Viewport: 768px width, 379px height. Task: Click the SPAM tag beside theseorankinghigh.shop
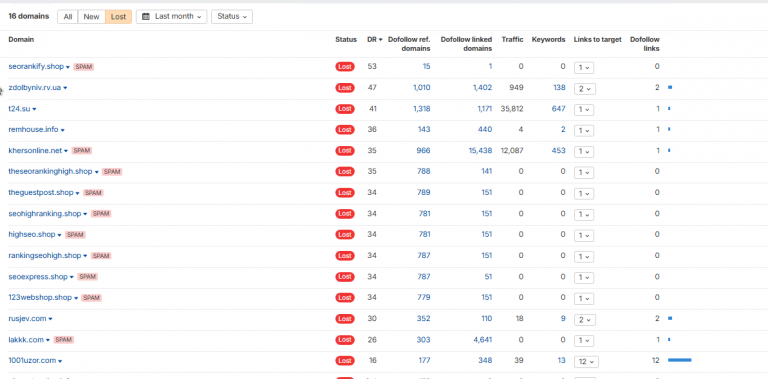tap(112, 172)
